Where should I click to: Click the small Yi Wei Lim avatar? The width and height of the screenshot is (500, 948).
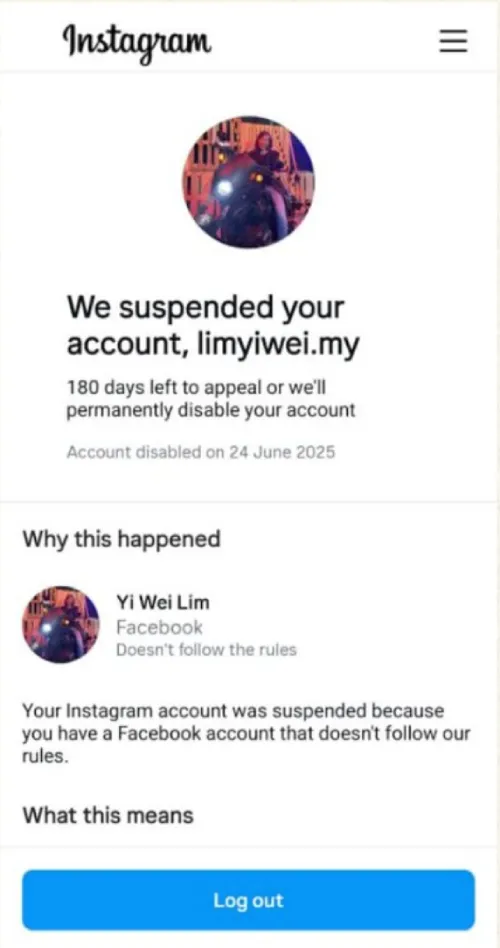coord(60,624)
